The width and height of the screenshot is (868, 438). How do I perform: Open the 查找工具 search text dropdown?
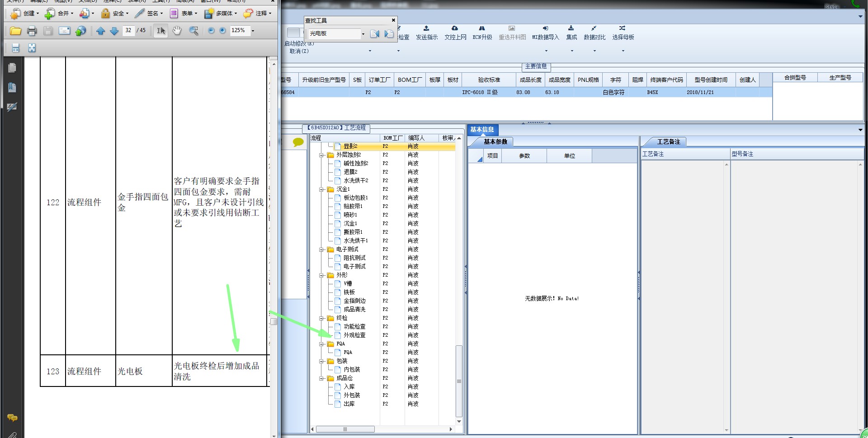(x=363, y=34)
